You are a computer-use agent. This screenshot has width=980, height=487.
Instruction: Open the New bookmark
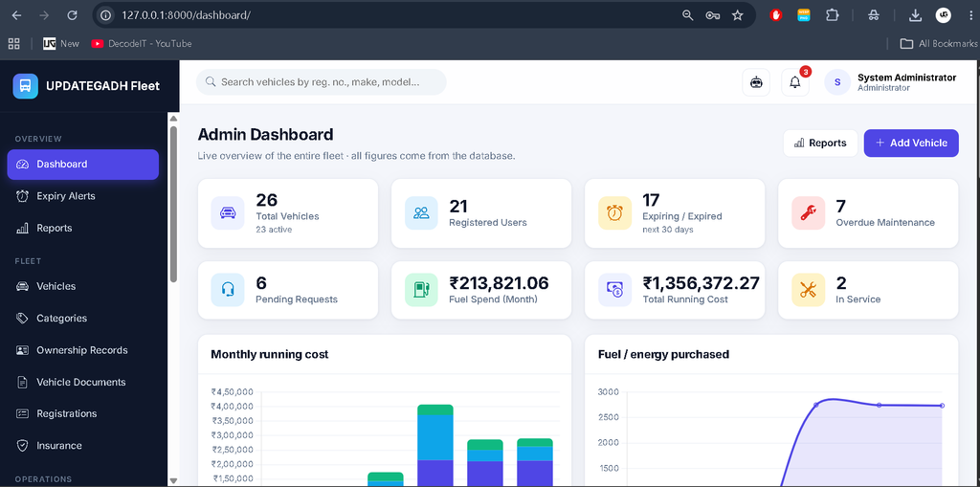(x=61, y=43)
